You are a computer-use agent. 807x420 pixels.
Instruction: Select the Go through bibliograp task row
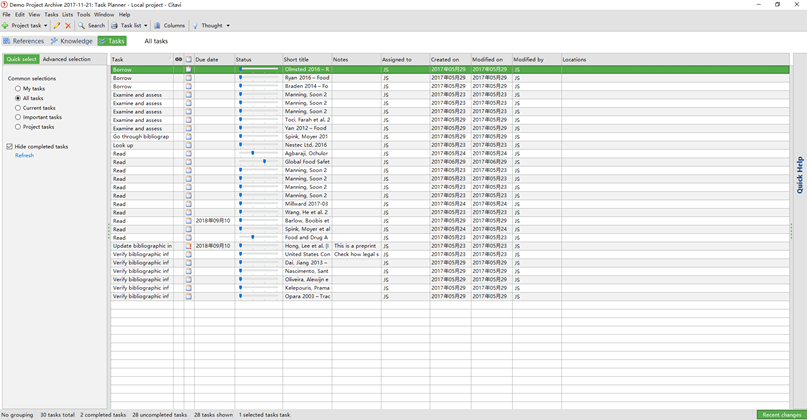[450, 136]
